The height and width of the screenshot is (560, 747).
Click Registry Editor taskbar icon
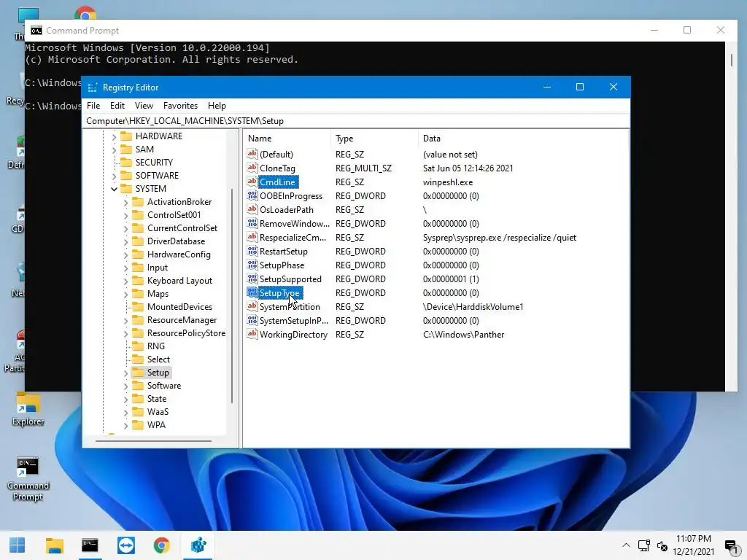198,545
